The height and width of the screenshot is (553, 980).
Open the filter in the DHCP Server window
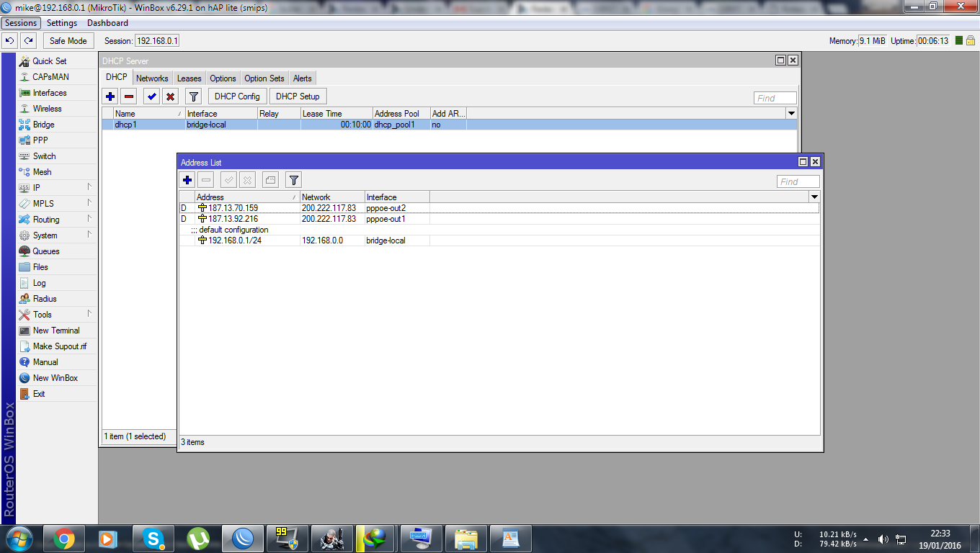pos(193,96)
